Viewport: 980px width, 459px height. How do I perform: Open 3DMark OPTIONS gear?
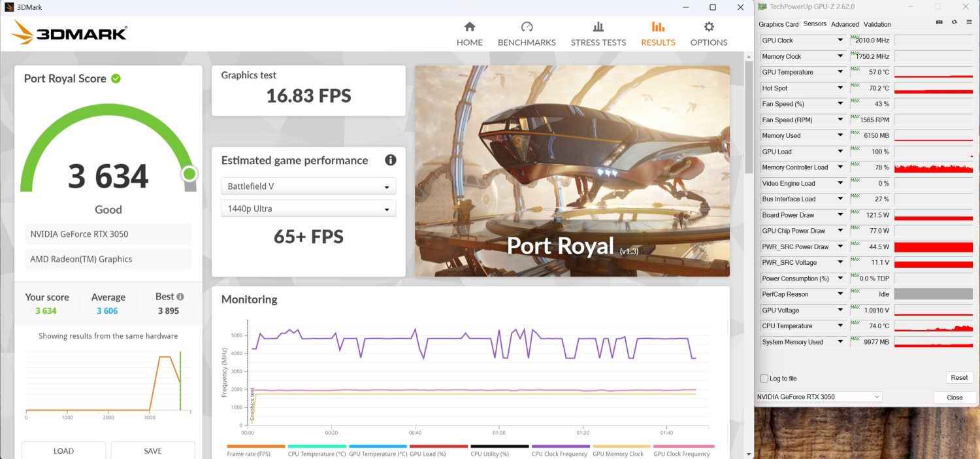(x=709, y=34)
